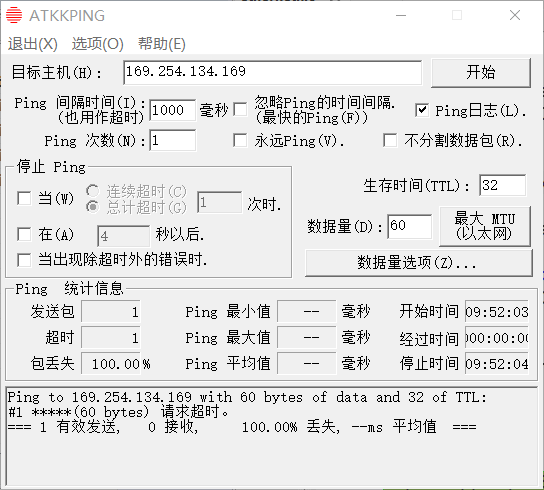Check 当出现除超时外的错误时 option
This screenshot has height=490, width=544.
(24, 260)
